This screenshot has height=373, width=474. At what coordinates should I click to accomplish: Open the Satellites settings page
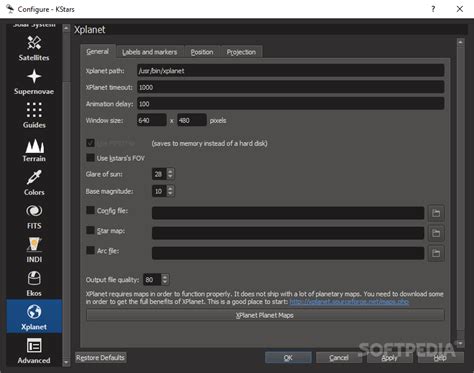[34, 49]
